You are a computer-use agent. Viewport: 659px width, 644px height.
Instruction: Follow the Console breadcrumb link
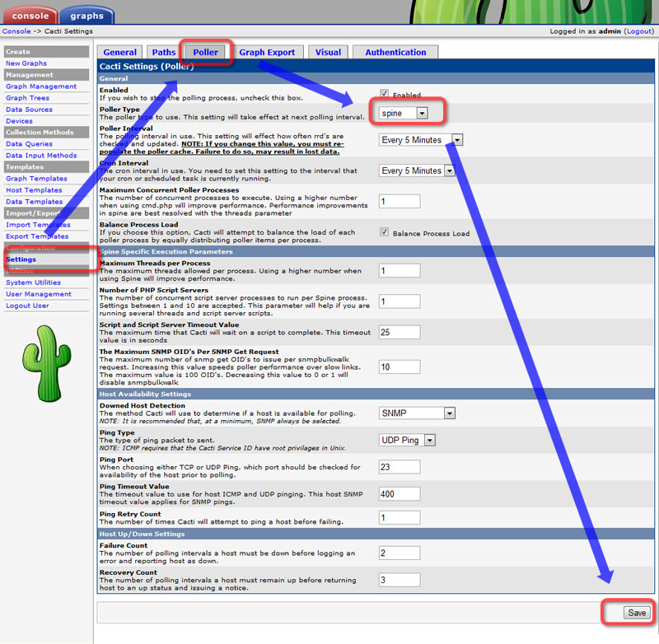[x=16, y=31]
